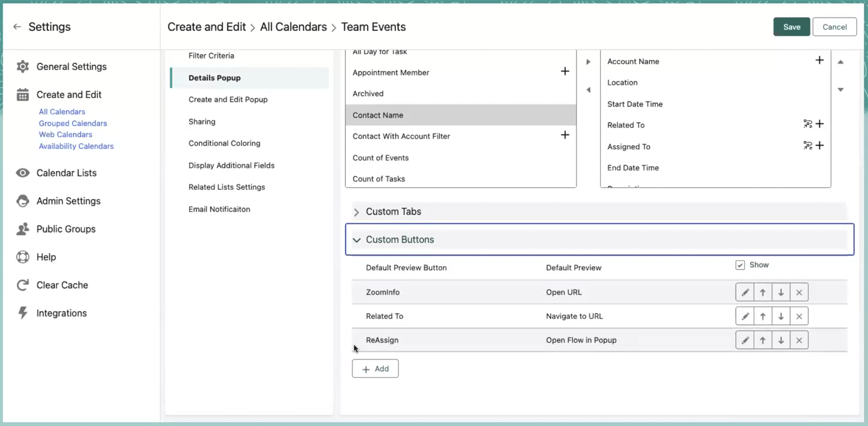This screenshot has height=426, width=868.
Task: Click the Public Groups people icon
Action: coord(22,229)
